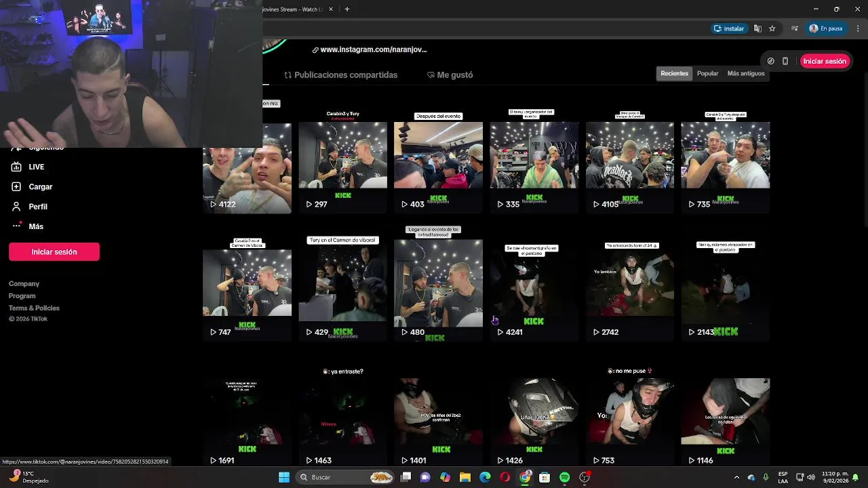The height and width of the screenshot is (488, 868).
Task: Switch to Chrome on the taskbar
Action: [525, 477]
